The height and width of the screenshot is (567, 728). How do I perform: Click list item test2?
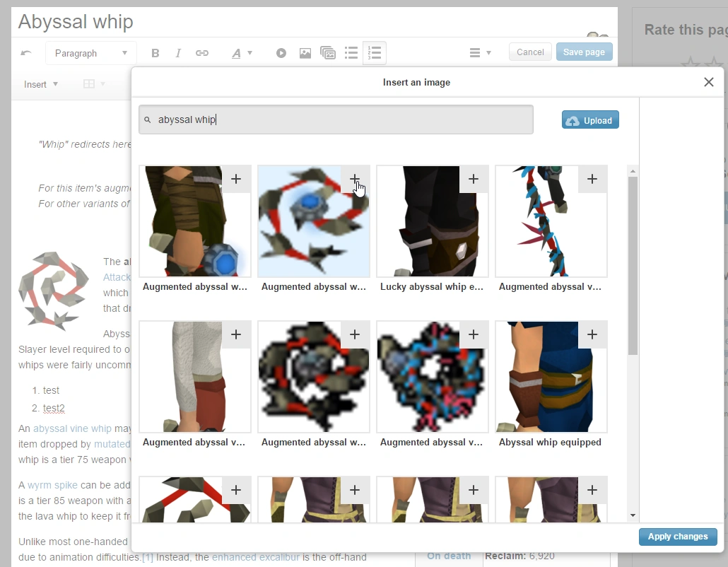coord(54,408)
